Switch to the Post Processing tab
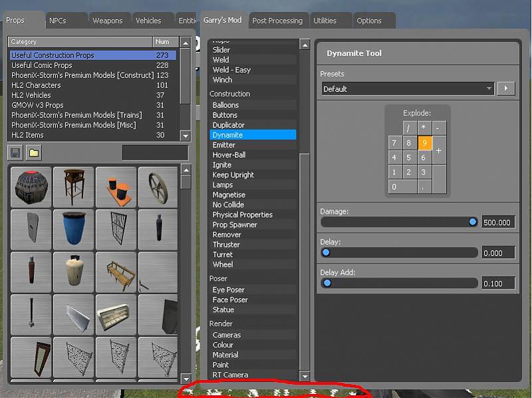532x398 pixels. (277, 21)
